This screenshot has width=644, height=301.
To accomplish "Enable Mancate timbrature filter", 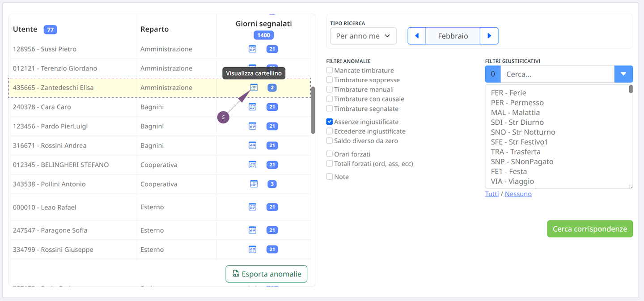I will (x=330, y=70).
